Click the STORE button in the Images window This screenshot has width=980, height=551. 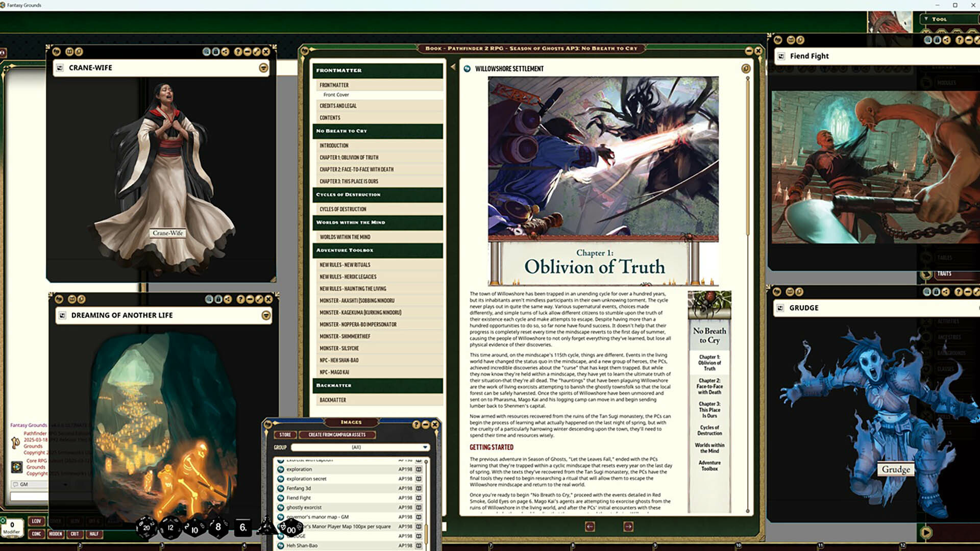[285, 435]
